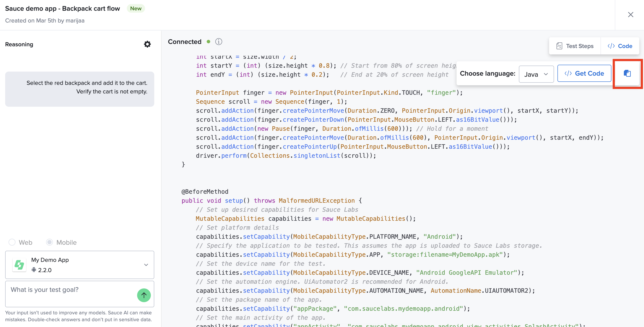Submit test goal with green arrow
This screenshot has width=644, height=327.
144,295
